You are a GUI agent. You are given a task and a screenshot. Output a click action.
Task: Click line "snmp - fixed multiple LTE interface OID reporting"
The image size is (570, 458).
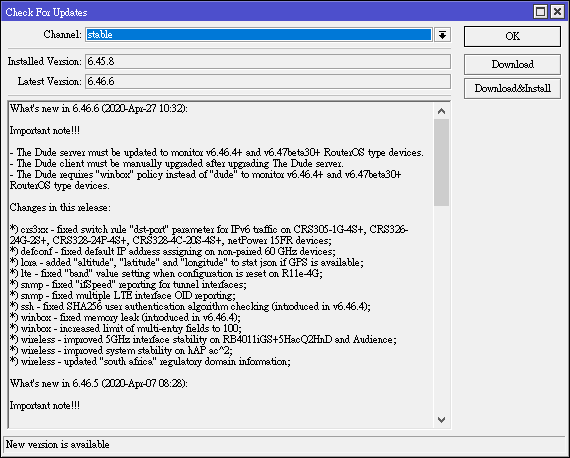click(x=123, y=296)
